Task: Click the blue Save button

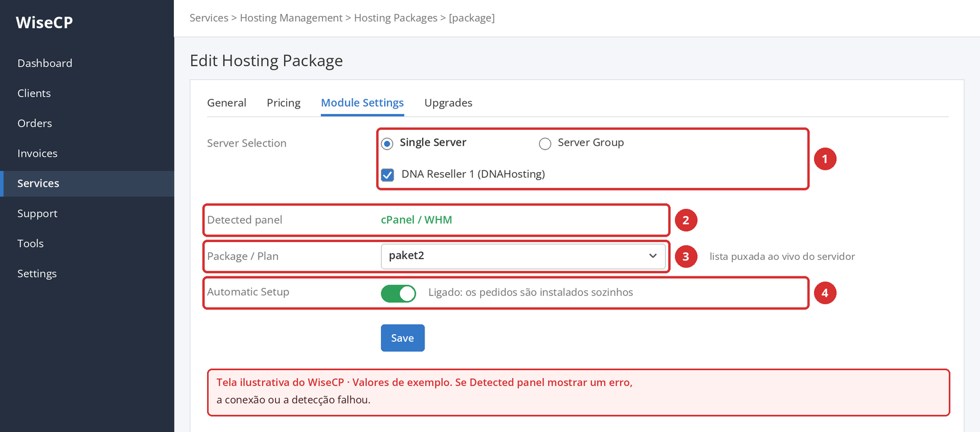Action: click(x=402, y=338)
